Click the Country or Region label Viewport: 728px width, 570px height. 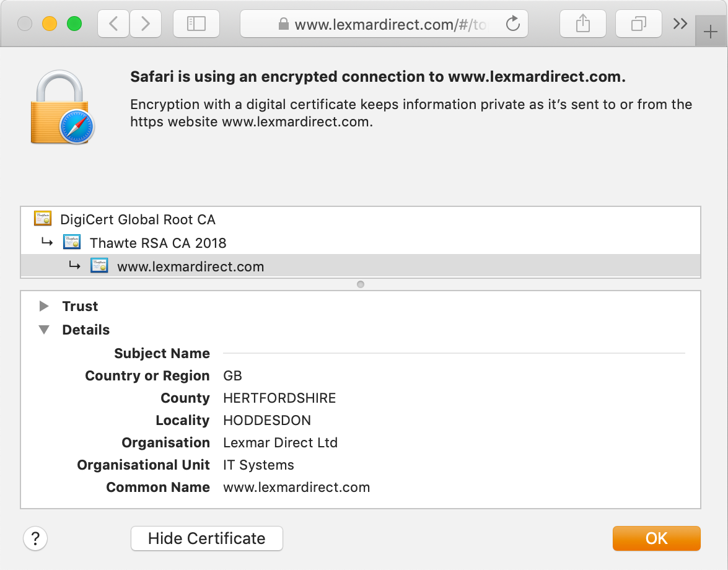coord(147,375)
